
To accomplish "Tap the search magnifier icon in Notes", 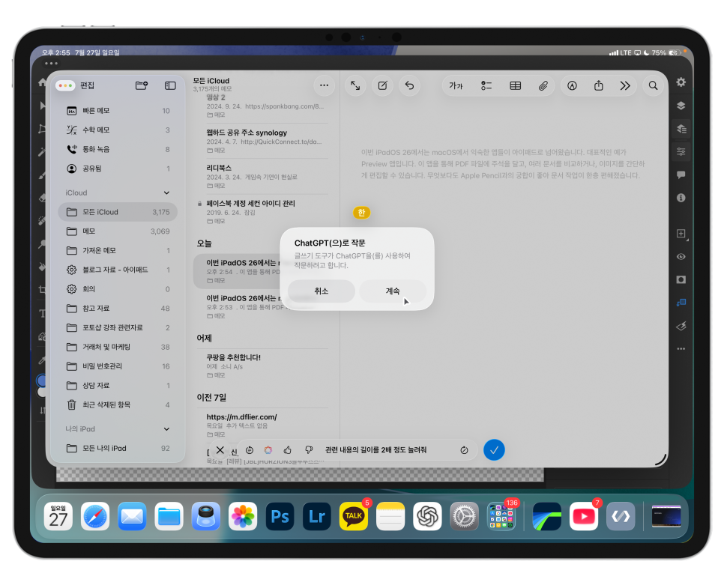I will pos(653,85).
